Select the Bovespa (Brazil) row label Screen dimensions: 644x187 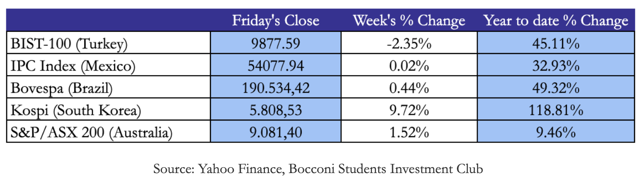point(62,88)
